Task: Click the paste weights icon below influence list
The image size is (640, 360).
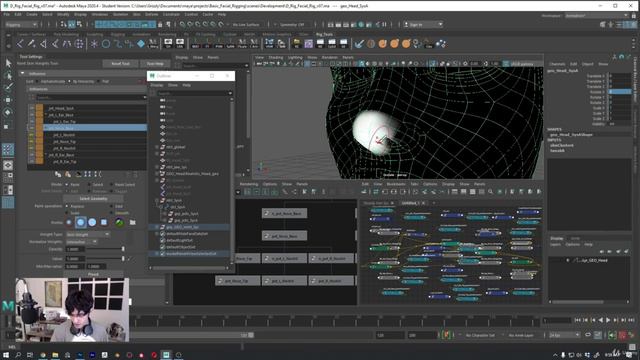Action: (x=68, y=174)
